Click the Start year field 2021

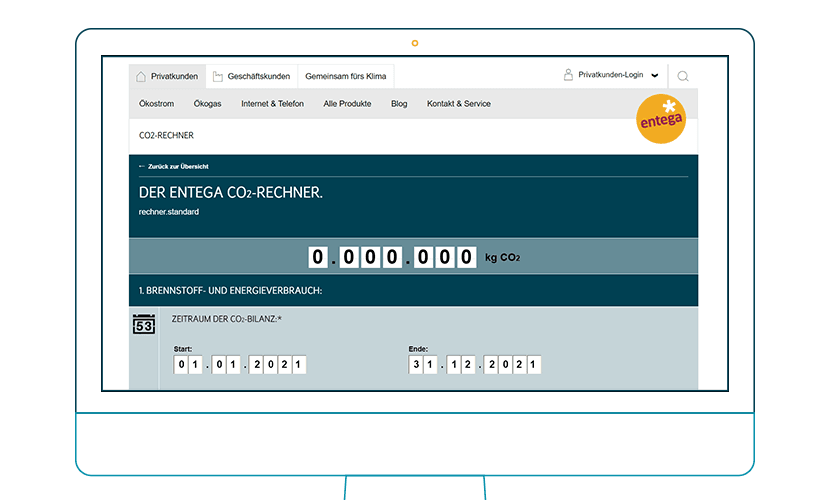tap(278, 365)
